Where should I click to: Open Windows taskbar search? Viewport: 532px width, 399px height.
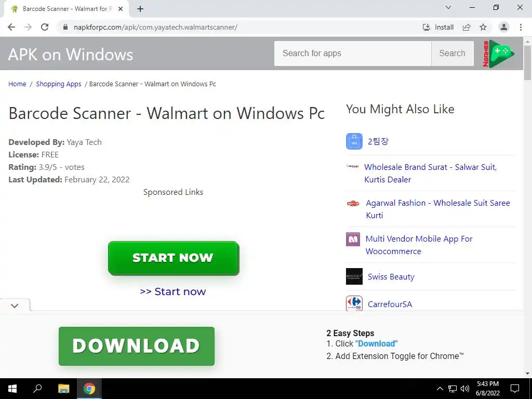pyautogui.click(x=37, y=389)
